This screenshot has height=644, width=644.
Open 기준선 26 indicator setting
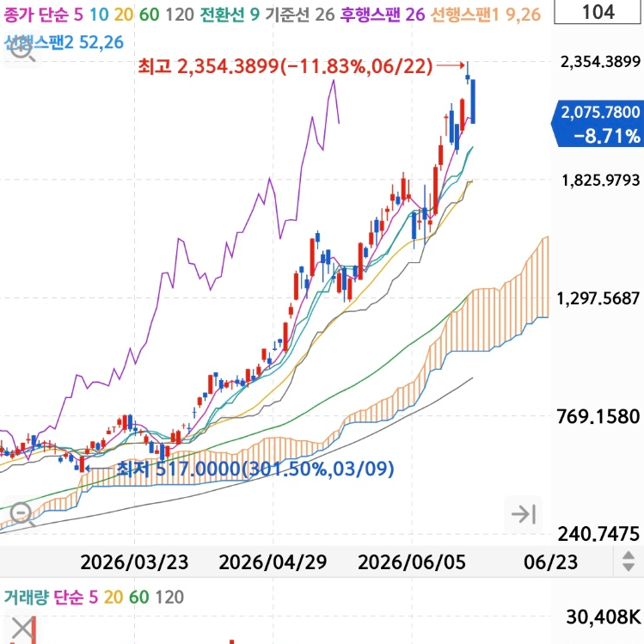300,15
